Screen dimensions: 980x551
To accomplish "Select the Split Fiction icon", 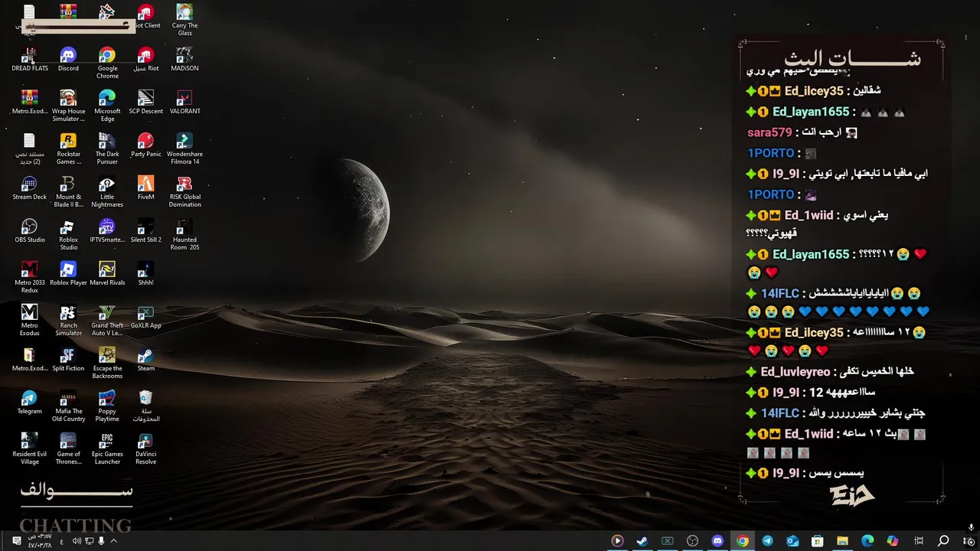I will click(x=68, y=360).
